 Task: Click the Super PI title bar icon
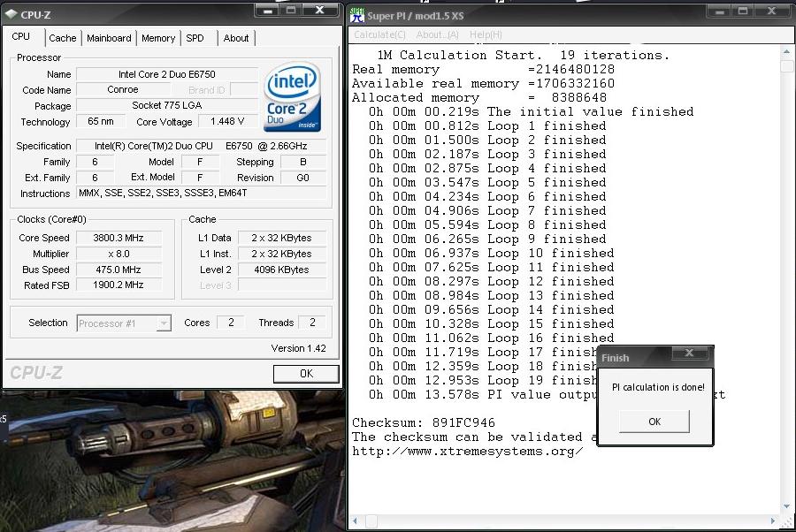(x=357, y=15)
